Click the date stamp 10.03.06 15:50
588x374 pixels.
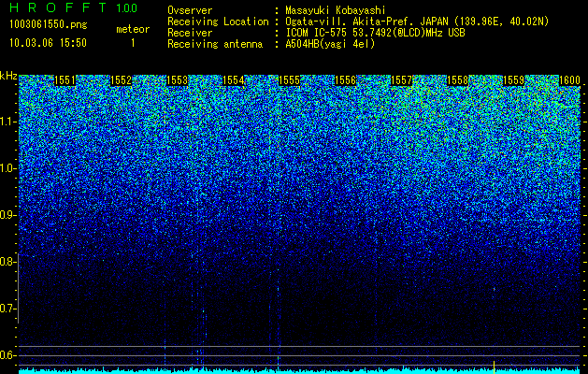point(48,43)
